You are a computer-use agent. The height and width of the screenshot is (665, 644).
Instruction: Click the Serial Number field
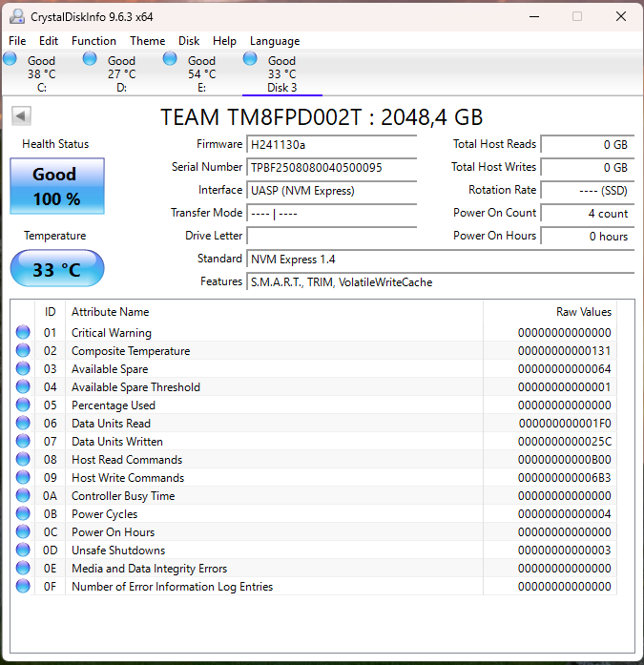(331, 168)
